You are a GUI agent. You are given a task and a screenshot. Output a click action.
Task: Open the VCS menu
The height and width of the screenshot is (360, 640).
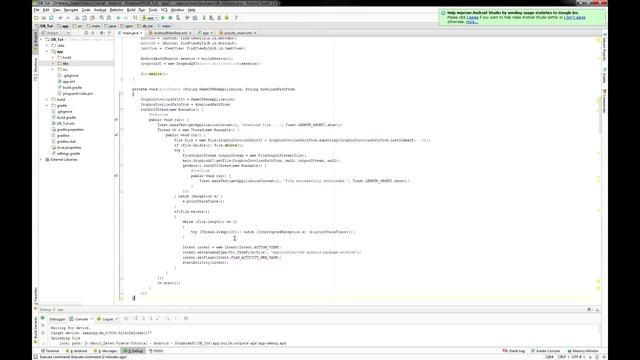pyautogui.click(x=164, y=10)
